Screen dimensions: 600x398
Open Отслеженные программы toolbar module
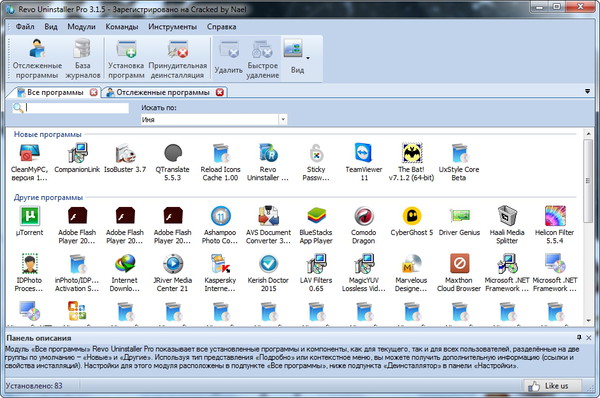tap(37, 59)
